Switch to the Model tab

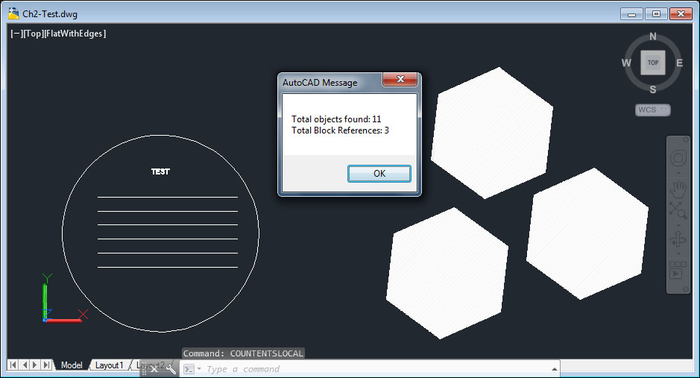pos(71,365)
